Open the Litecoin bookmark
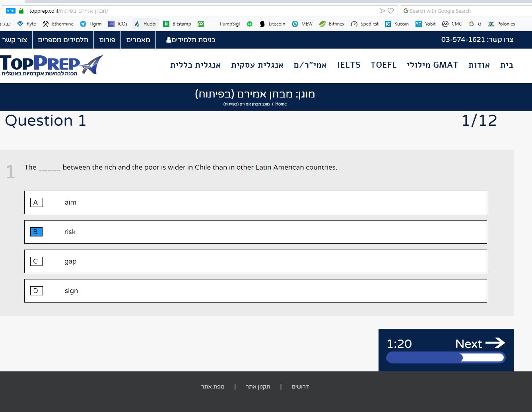The height and width of the screenshot is (412, 532). click(x=272, y=24)
